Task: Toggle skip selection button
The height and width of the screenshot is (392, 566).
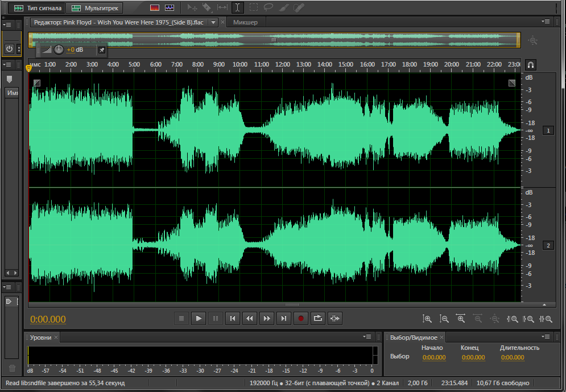Action: tap(334, 319)
